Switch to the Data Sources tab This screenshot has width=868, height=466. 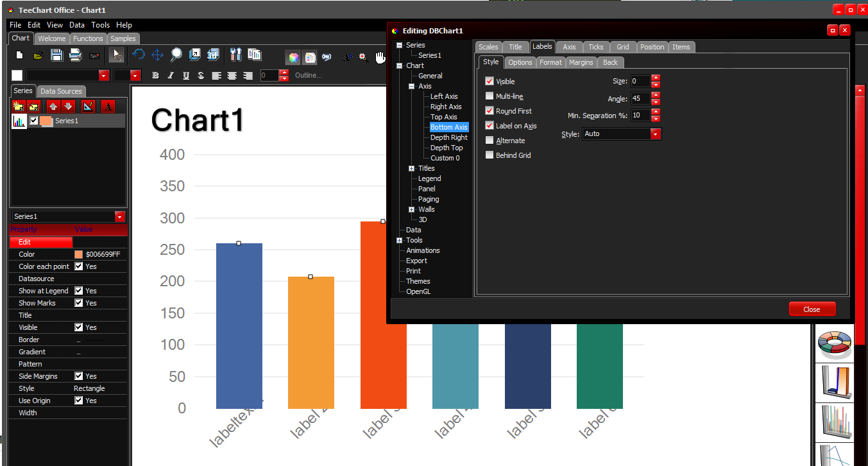tap(61, 91)
